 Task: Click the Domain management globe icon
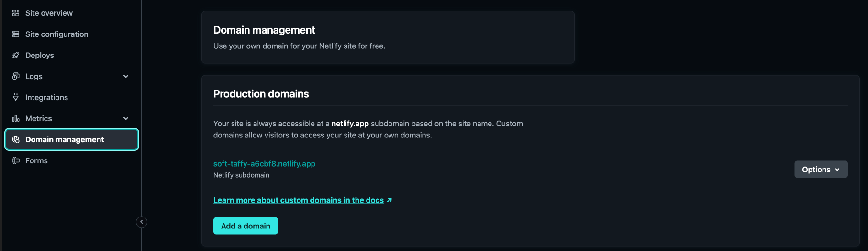[x=16, y=139]
